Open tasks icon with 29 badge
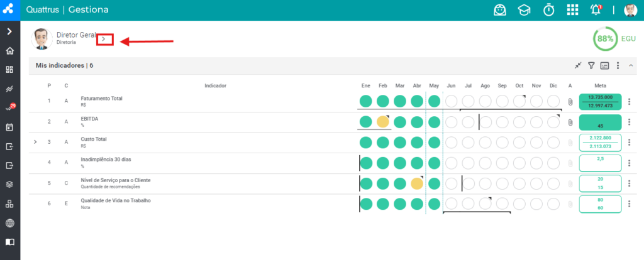This screenshot has height=260, width=644. [x=10, y=107]
